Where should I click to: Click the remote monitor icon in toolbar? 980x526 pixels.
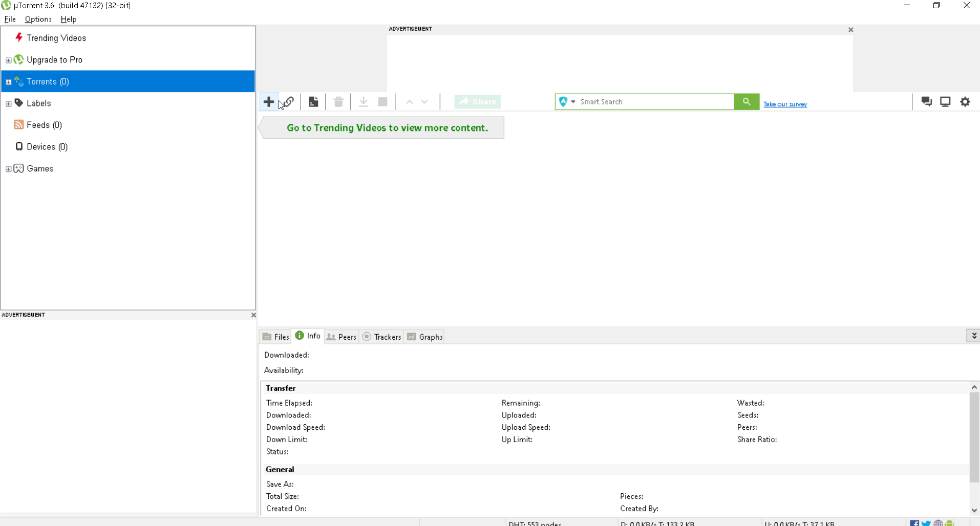click(x=945, y=101)
